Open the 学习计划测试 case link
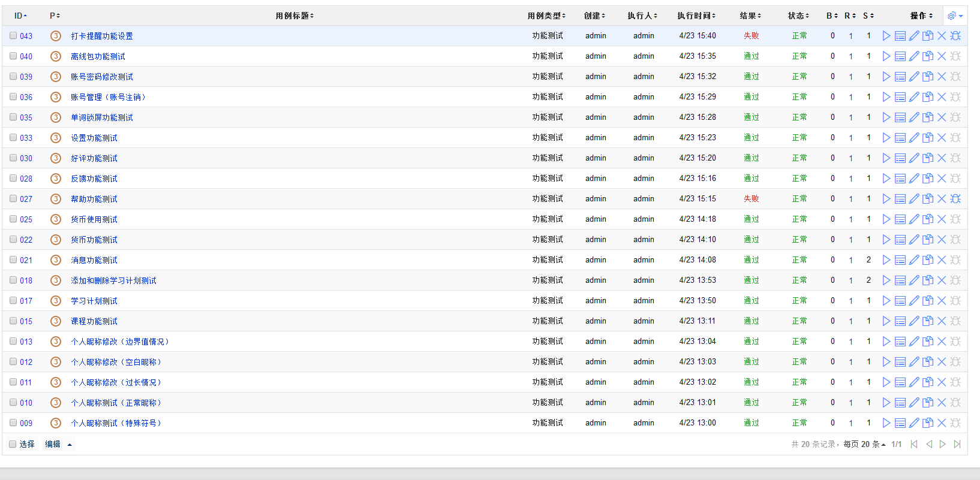Viewport: 980px width, 480px height. [x=94, y=301]
